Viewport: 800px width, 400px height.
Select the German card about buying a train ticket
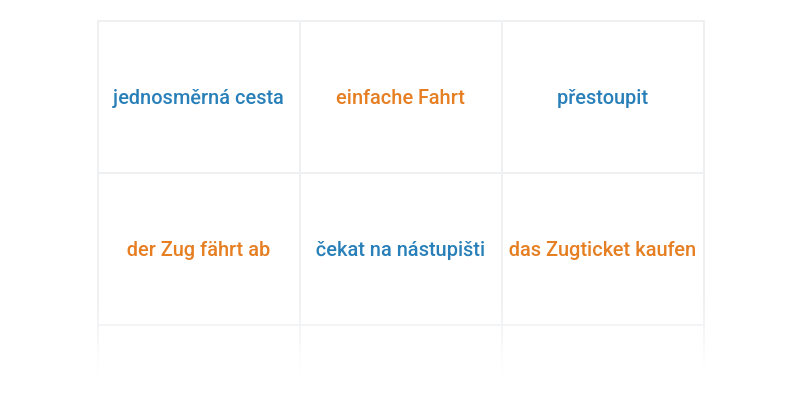603,249
